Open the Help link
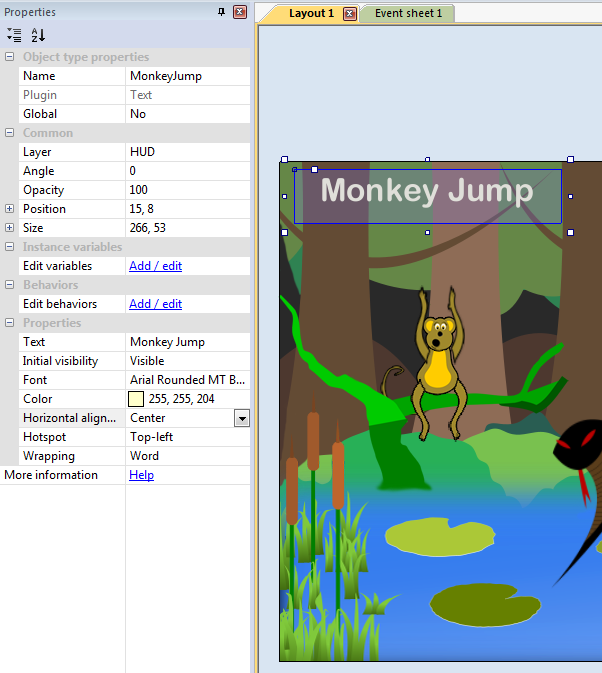 (142, 475)
